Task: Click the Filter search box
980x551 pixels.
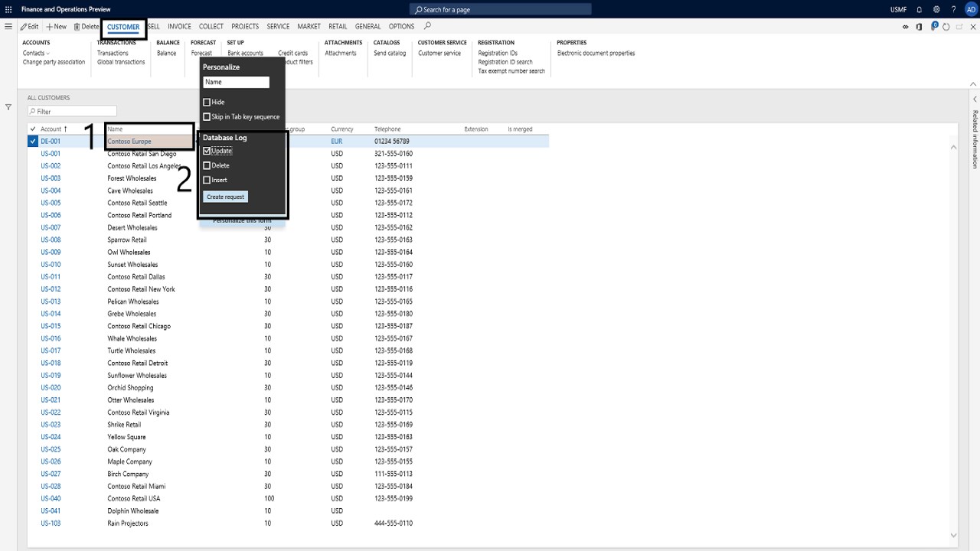Action: click(x=72, y=112)
